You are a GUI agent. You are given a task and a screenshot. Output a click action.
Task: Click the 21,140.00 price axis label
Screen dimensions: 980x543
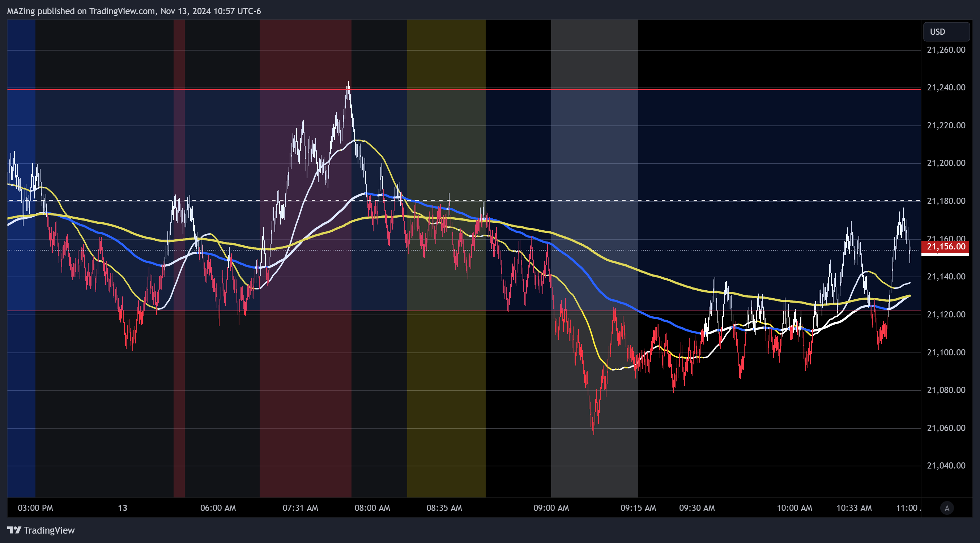(946, 277)
